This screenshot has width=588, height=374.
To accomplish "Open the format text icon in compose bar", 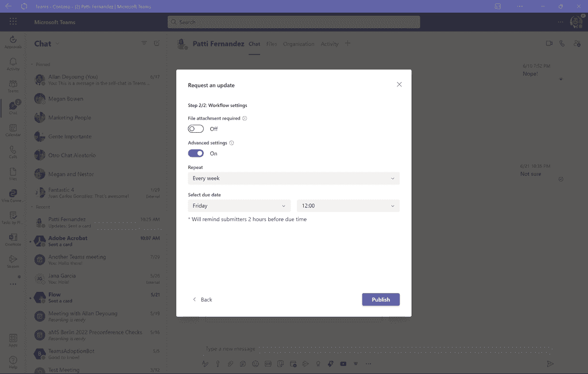I will coord(205,364).
